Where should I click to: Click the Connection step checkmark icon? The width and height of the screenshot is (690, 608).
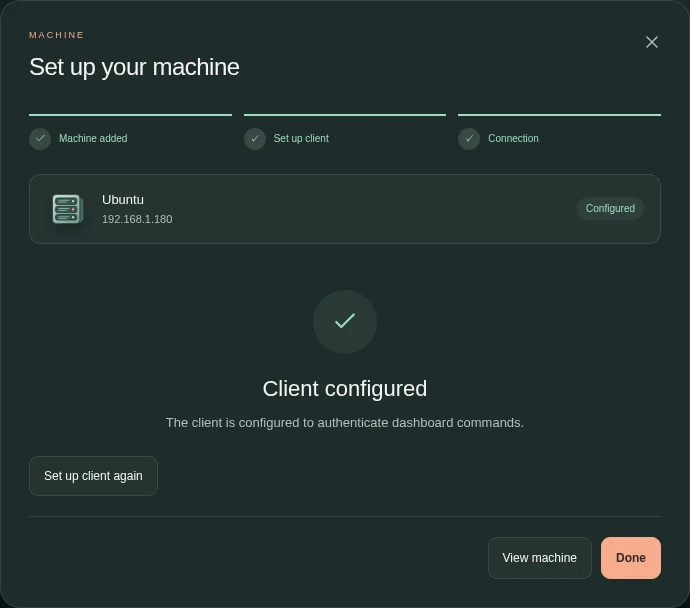(469, 139)
